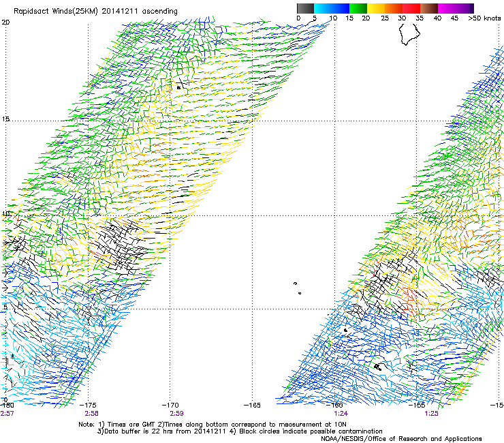Click the yellow 20-25 knots legend swatch
Image resolution: width=504 pixels, height=443 pixels.
(x=376, y=8)
